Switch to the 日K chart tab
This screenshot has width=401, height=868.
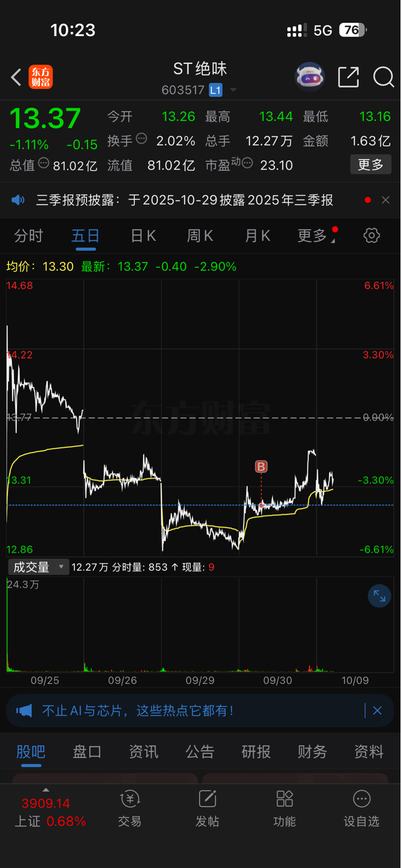[x=143, y=236]
